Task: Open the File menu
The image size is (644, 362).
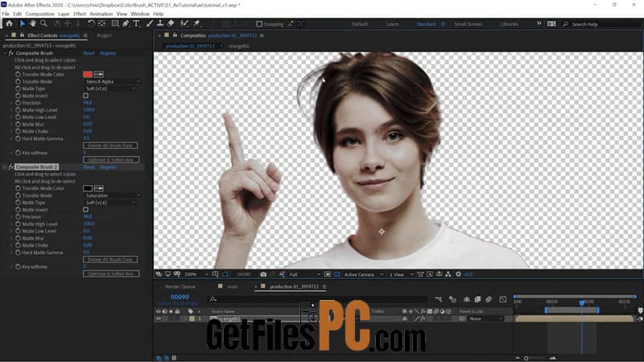Action: point(6,14)
